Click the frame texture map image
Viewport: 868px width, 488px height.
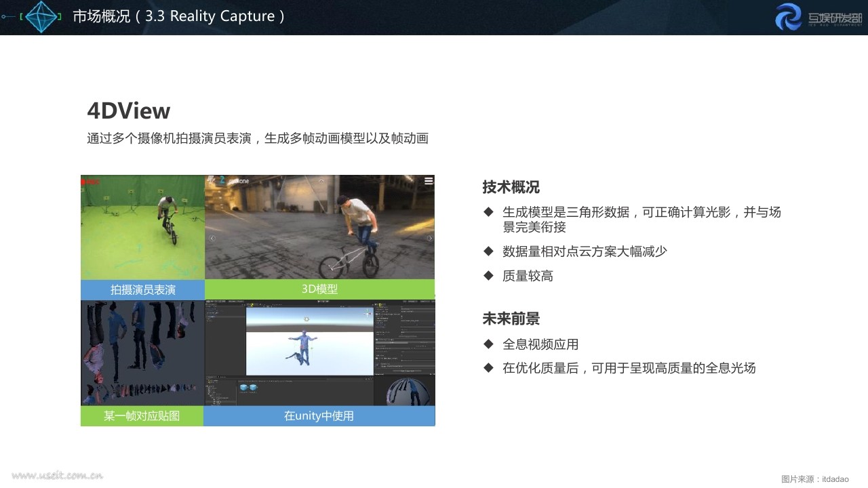pyautogui.click(x=142, y=353)
